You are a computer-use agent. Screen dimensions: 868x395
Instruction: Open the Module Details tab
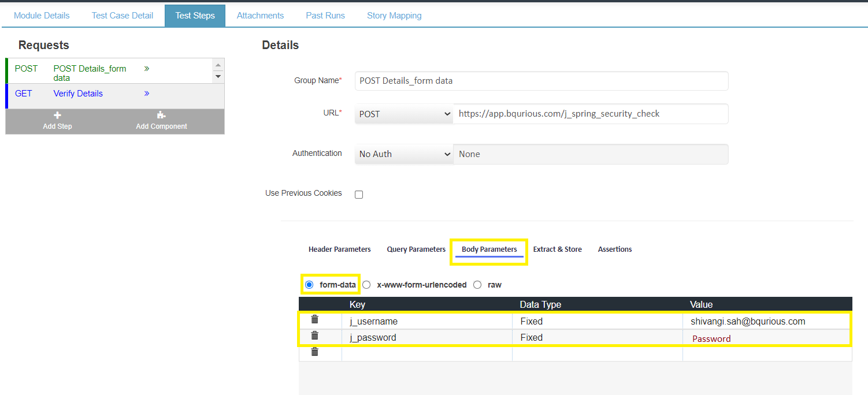42,16
